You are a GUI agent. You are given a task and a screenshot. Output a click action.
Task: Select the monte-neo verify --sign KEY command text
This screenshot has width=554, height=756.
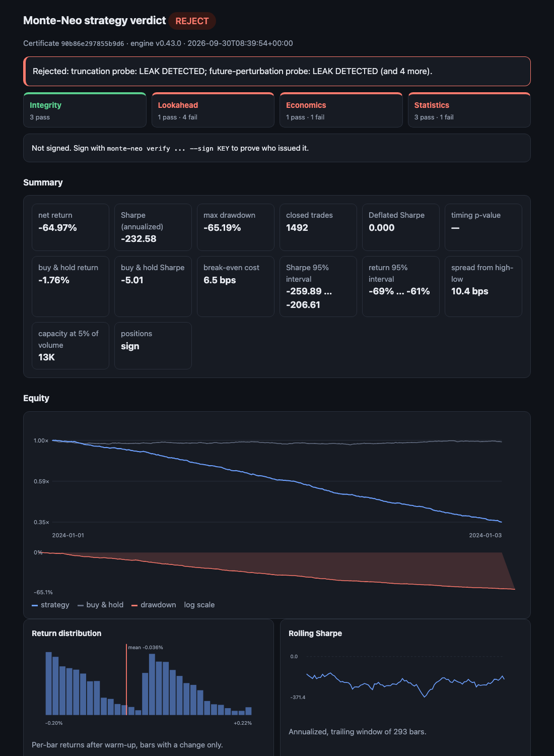click(x=168, y=148)
